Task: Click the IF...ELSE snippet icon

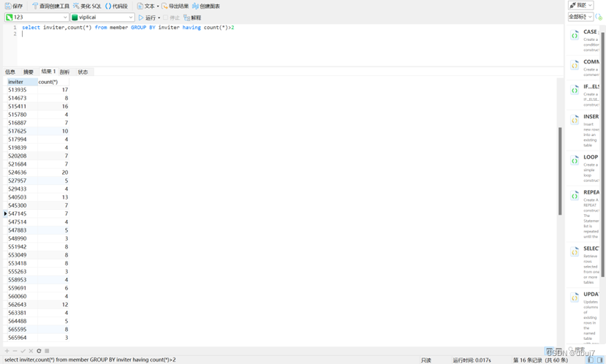Action: point(575,91)
